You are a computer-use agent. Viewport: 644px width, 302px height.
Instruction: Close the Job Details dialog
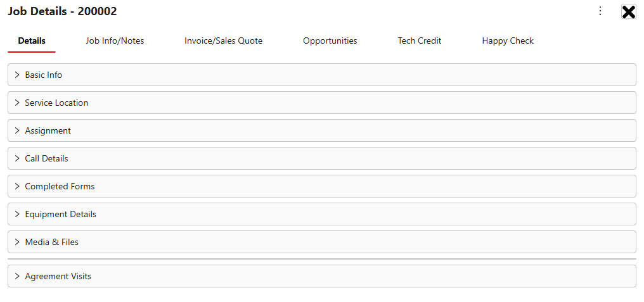coord(628,12)
